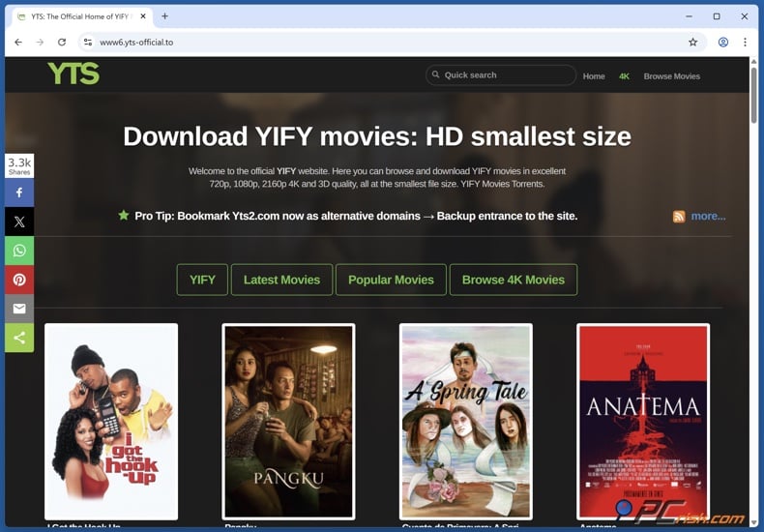
Task: Select the YTS Official Home tab
Action: pyautogui.click(x=82, y=16)
